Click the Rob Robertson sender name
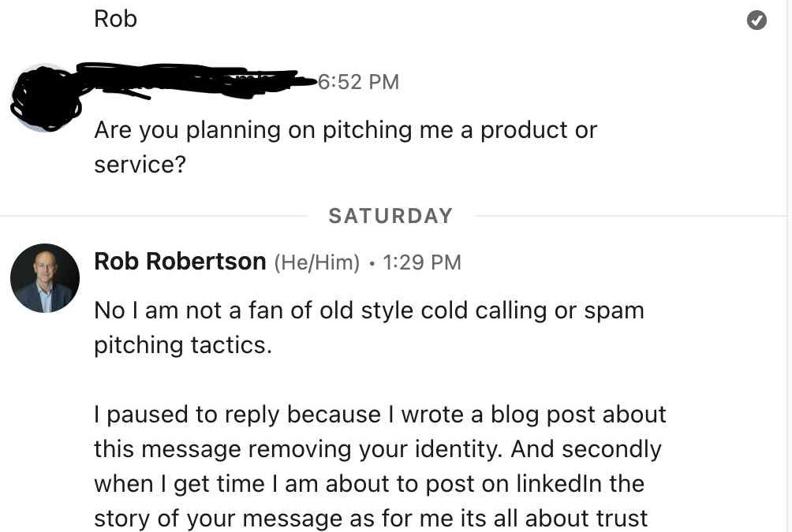 (180, 262)
